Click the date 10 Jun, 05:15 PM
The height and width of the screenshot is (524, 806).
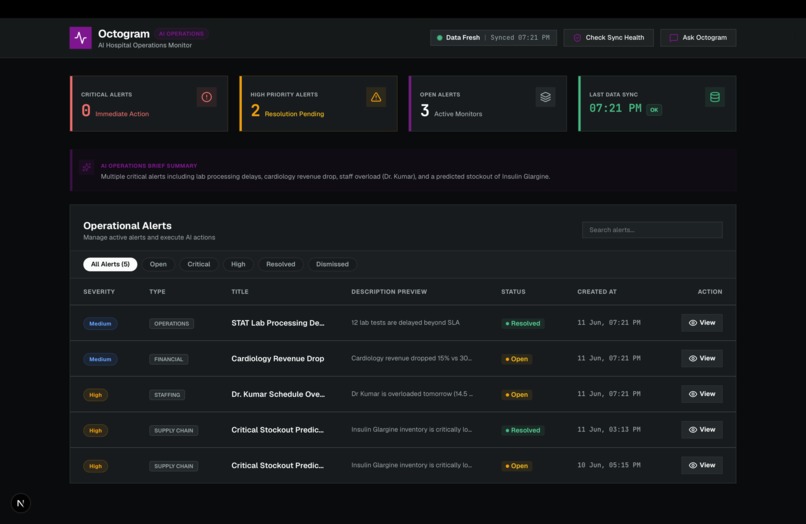(x=609, y=465)
